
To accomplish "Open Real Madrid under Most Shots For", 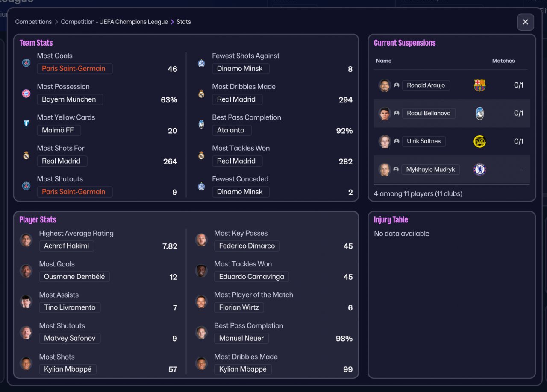I will coord(62,161).
